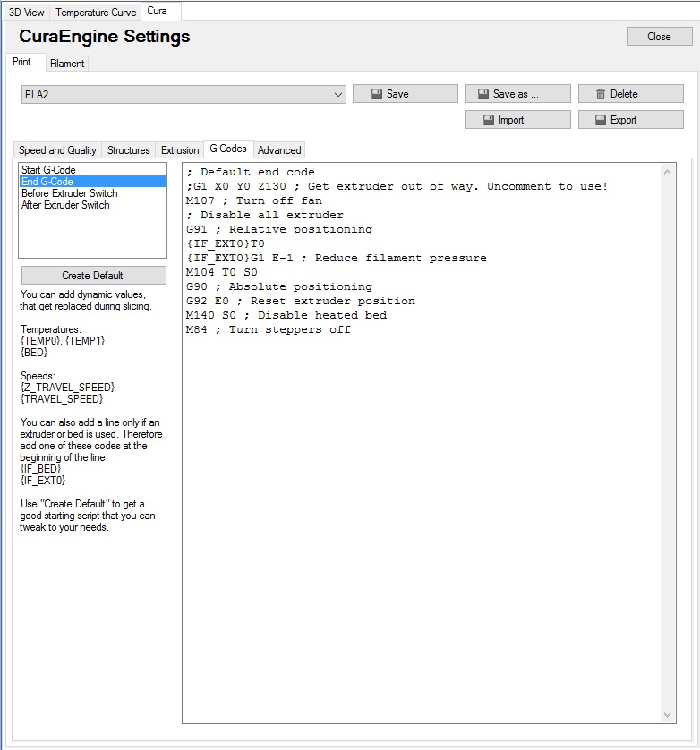Close the CuraEngine Settings panel

[660, 37]
